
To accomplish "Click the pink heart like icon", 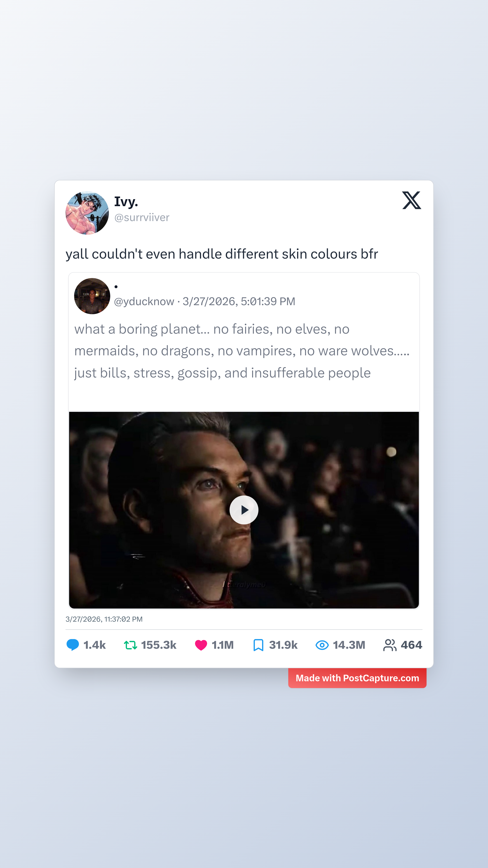I will tap(201, 645).
